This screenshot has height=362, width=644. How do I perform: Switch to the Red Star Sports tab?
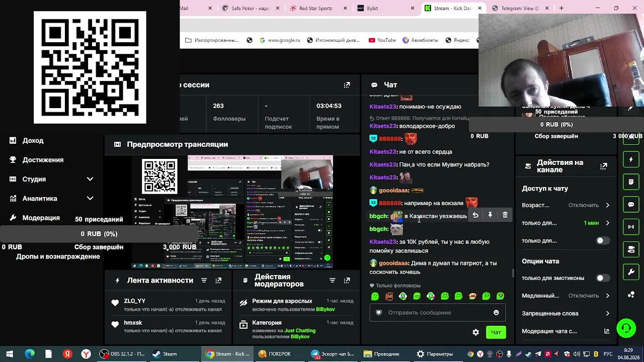(x=318, y=8)
